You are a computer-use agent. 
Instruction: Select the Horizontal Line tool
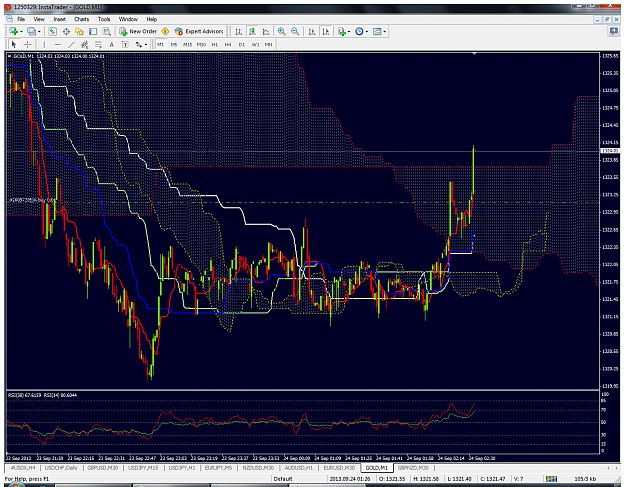[x=58, y=44]
